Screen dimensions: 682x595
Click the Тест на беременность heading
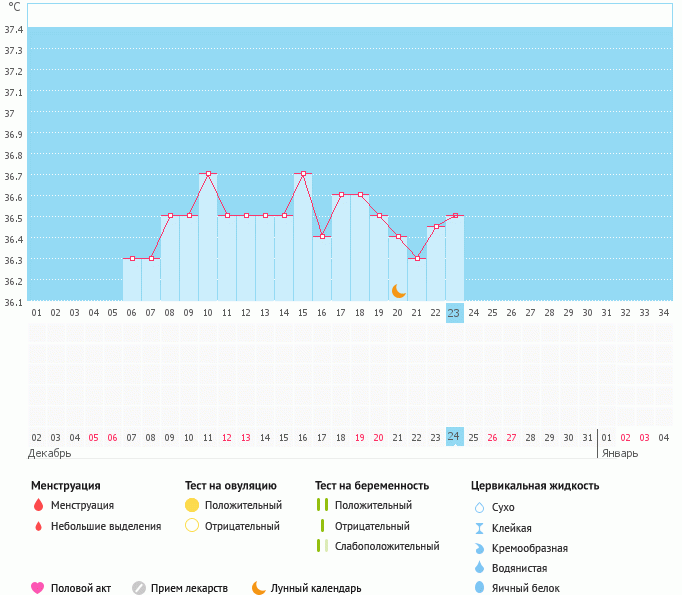click(x=371, y=486)
